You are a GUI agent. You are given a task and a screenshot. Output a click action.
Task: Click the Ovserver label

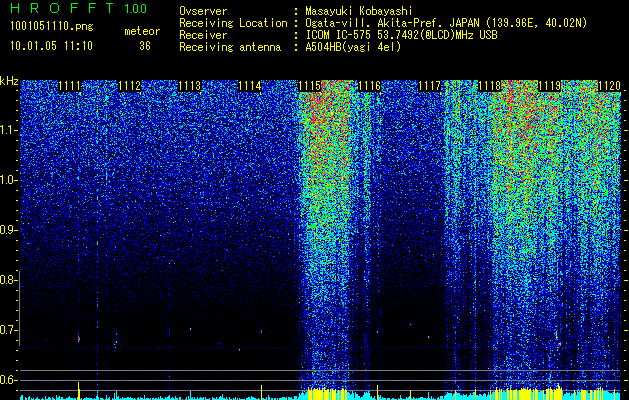(203, 11)
